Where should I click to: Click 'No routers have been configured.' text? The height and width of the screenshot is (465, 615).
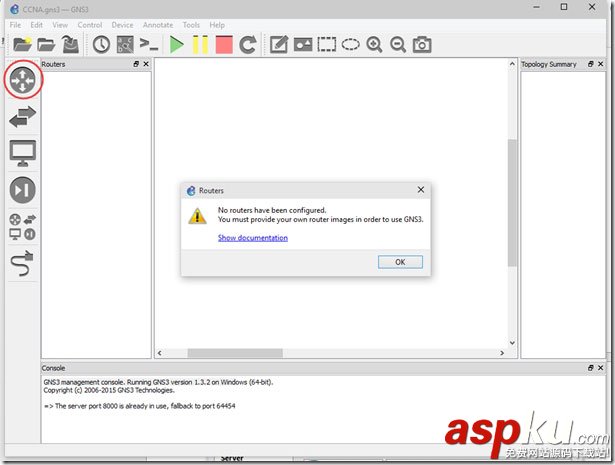272,210
